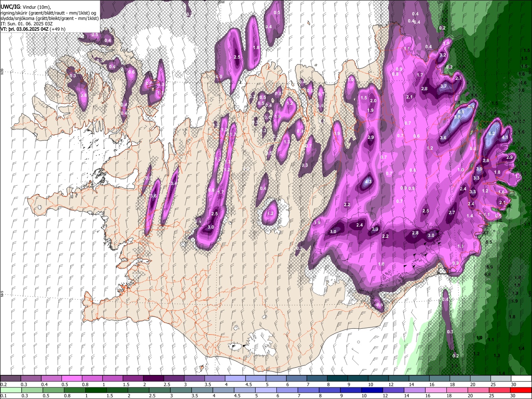Viewport: 532px width, 399px height.
Task: Click the 'VT: þri. 03.06.2025 04Z (+49 h)' line
Action: click(x=33, y=29)
